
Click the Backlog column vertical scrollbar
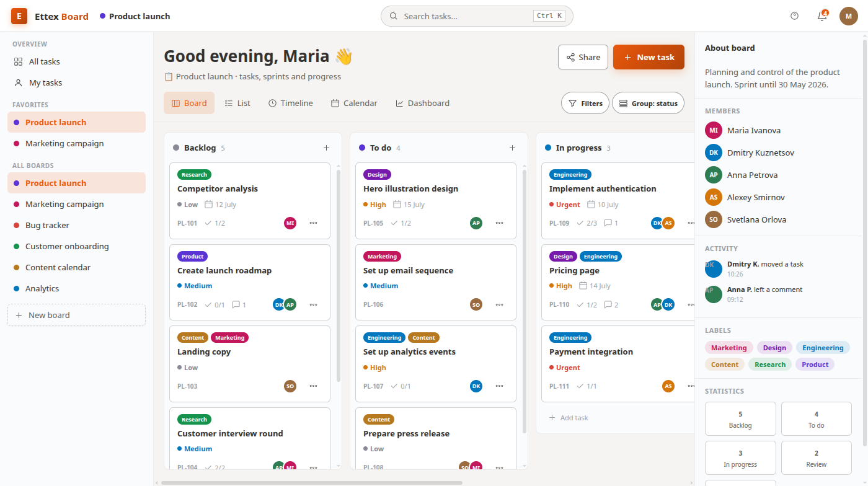339,276
